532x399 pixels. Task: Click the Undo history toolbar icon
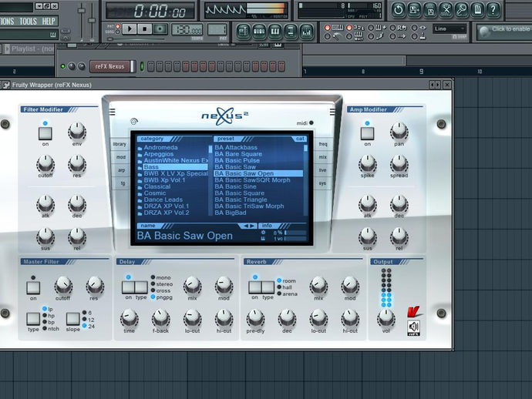(x=398, y=10)
